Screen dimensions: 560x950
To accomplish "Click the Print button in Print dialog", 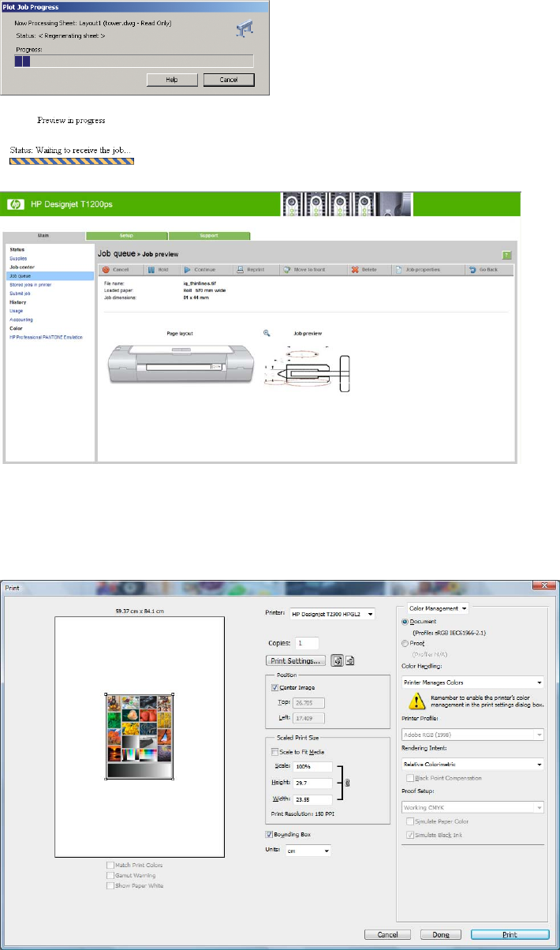I will tap(510, 934).
